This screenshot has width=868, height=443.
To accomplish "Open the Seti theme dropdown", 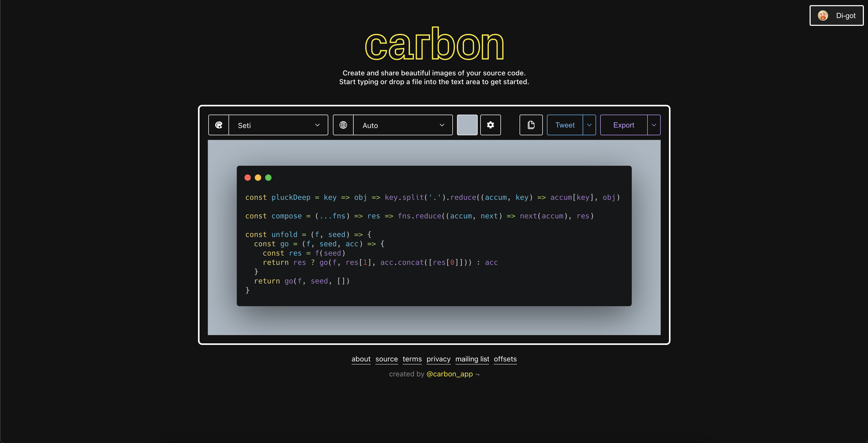I will tap(278, 125).
